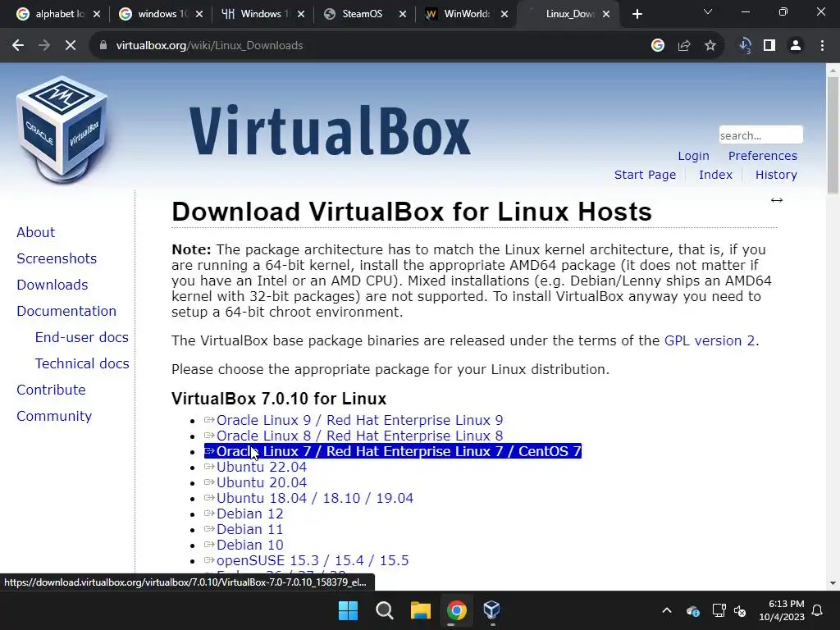Go back to the previous page
Screen dimensions: 840x630
[18, 46]
